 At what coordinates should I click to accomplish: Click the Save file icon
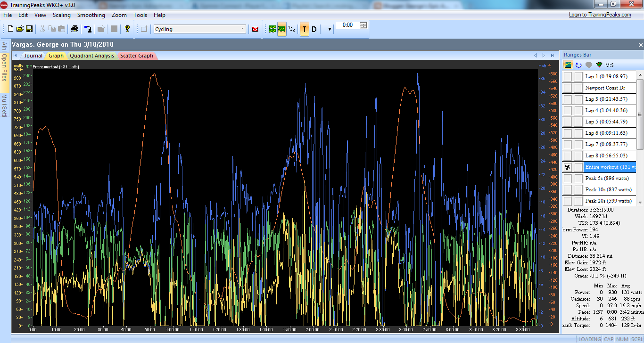click(x=29, y=29)
